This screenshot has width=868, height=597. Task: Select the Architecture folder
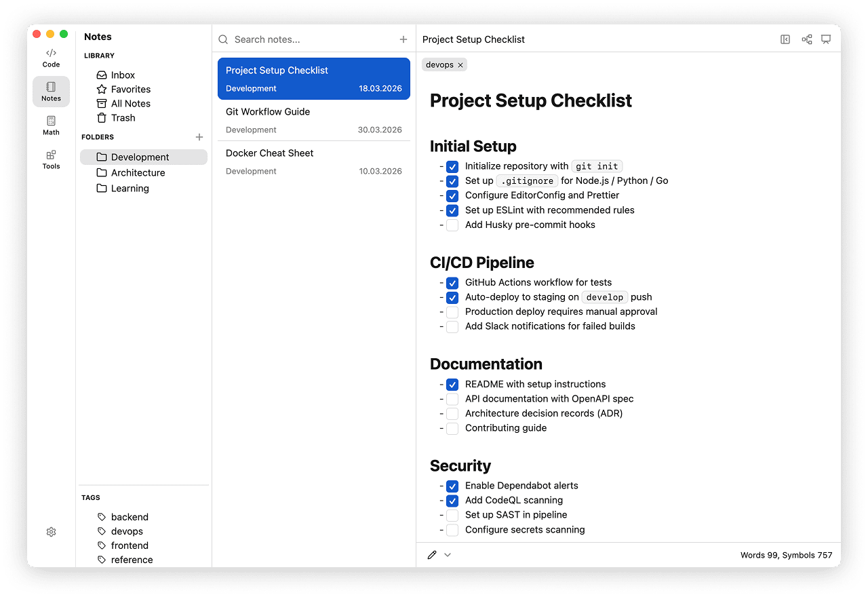pos(138,173)
